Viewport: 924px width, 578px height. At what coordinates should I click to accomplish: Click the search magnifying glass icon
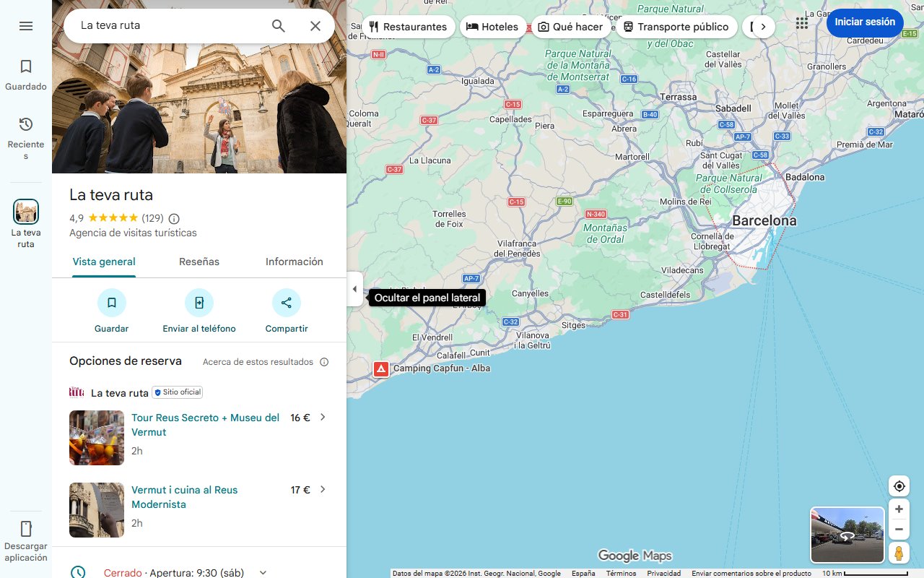278,25
